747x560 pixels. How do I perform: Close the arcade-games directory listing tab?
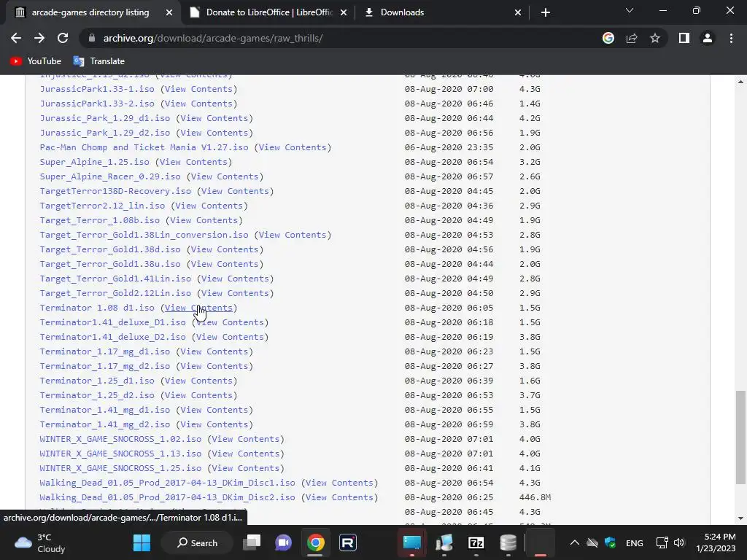pyautogui.click(x=169, y=12)
